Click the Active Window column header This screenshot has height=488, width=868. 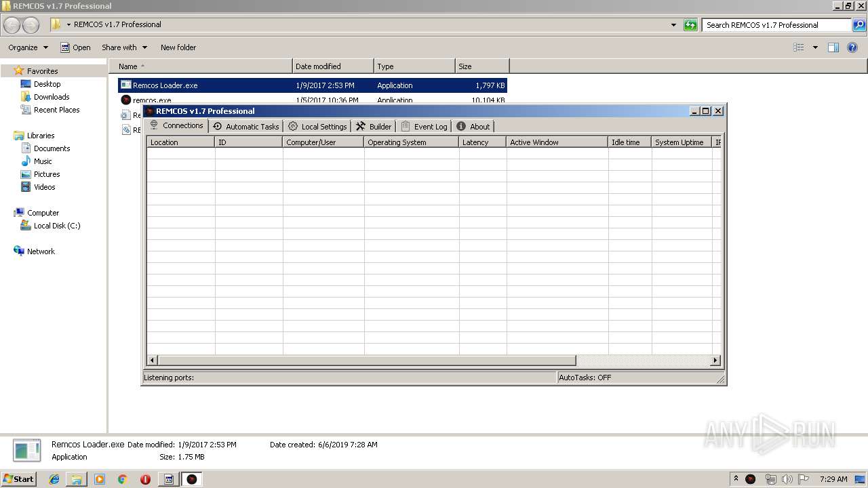coord(557,142)
